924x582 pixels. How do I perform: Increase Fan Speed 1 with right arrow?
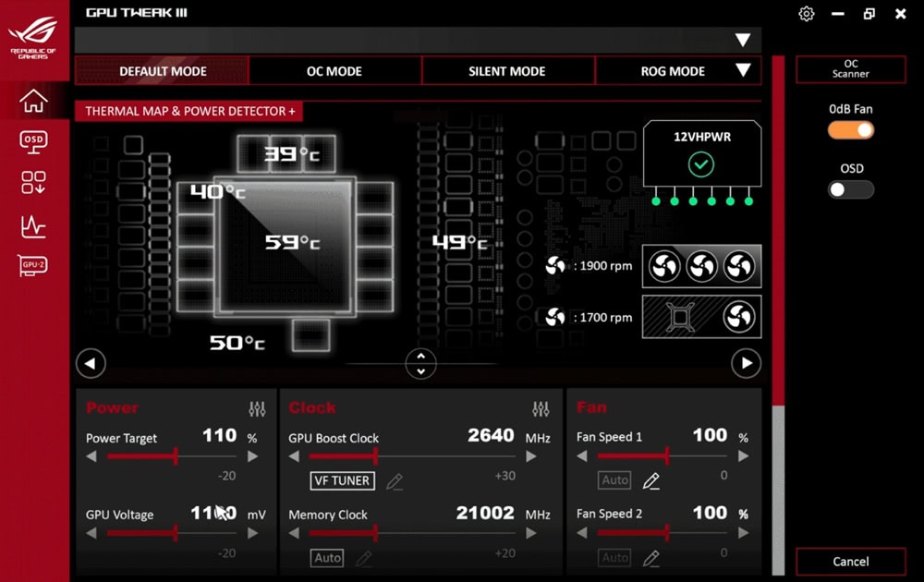[743, 456]
